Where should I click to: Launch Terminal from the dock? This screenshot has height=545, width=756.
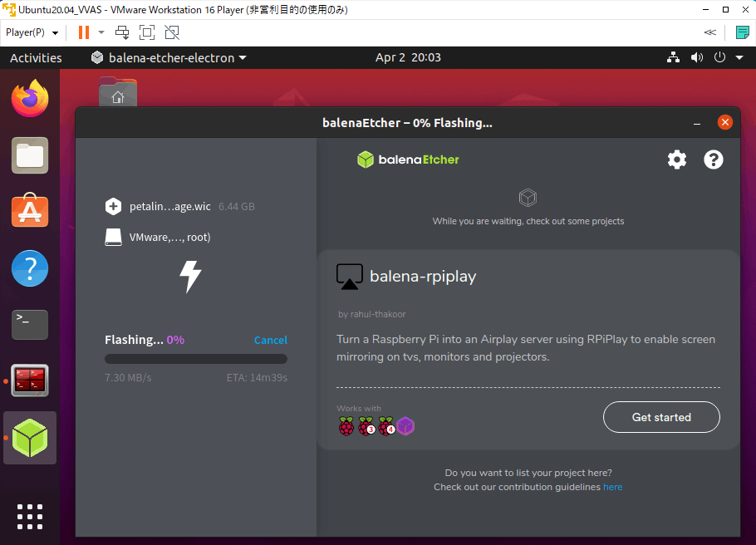(30, 325)
